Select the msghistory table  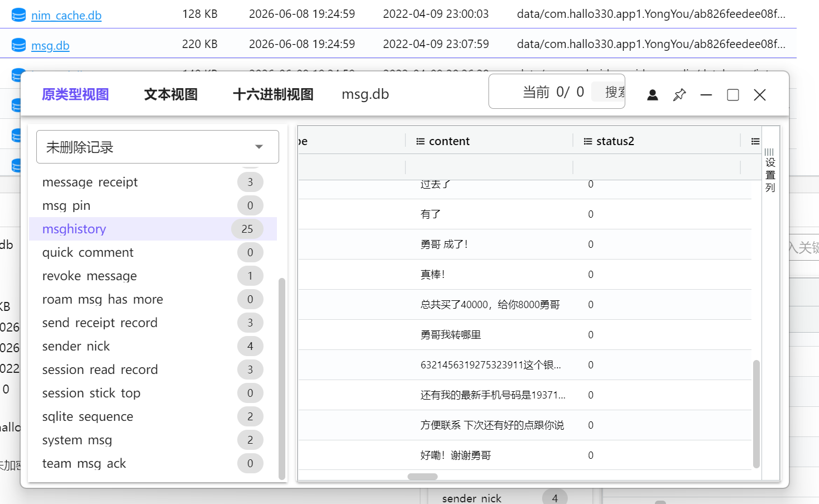tap(153, 229)
